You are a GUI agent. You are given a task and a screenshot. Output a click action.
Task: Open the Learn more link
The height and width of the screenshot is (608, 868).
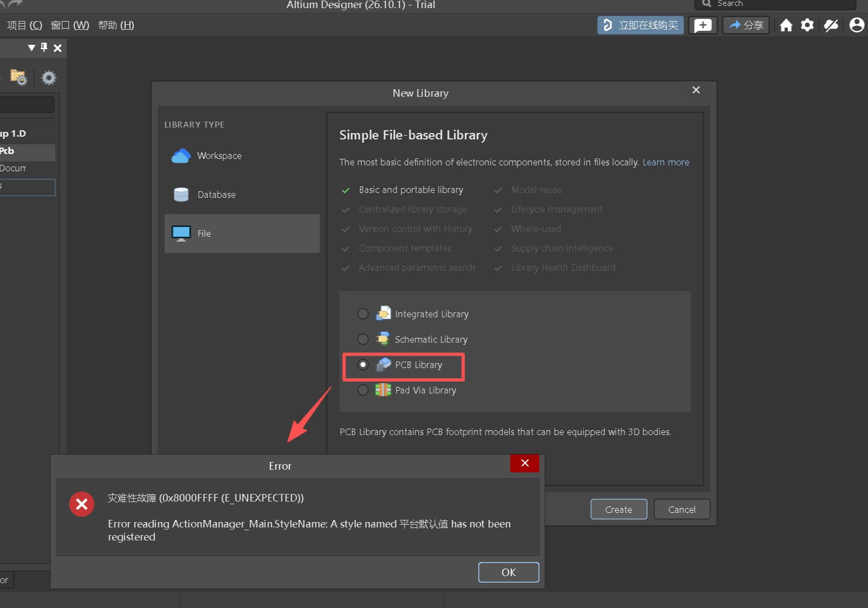click(665, 162)
